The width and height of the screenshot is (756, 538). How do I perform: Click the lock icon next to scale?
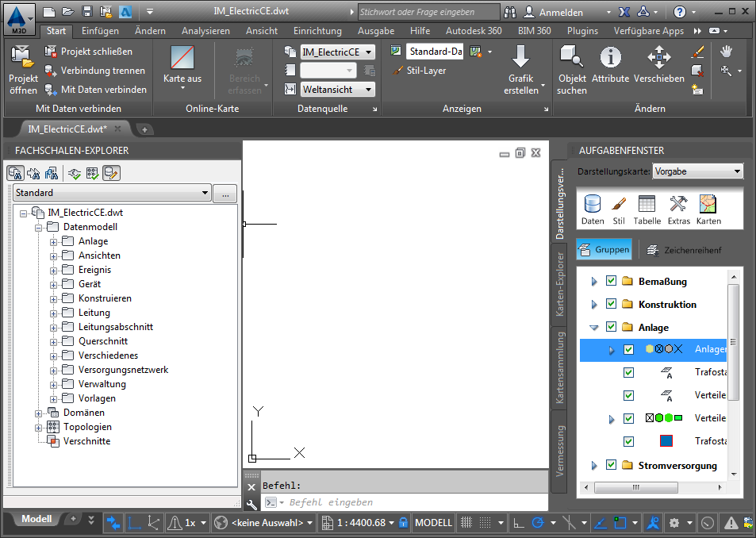pyautogui.click(x=404, y=523)
